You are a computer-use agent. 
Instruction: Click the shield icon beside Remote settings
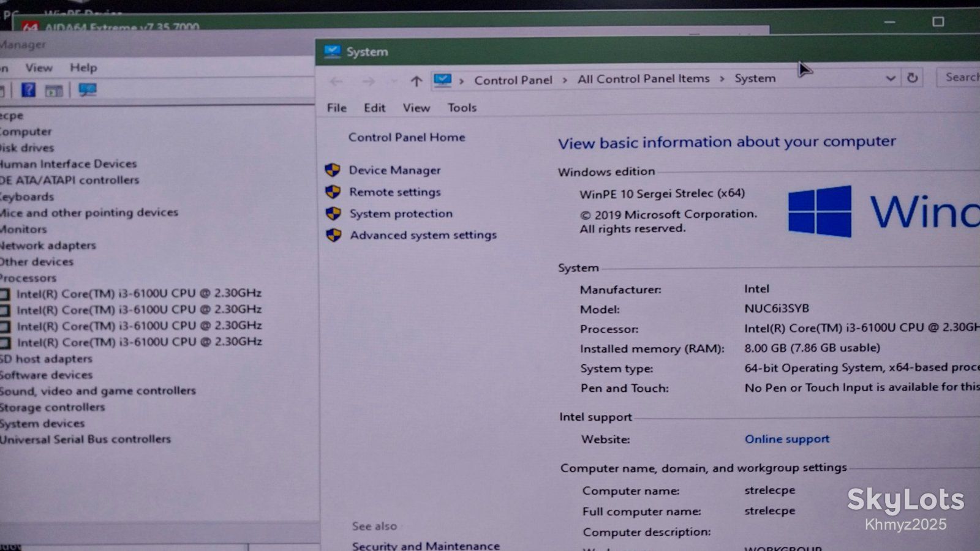(x=333, y=192)
